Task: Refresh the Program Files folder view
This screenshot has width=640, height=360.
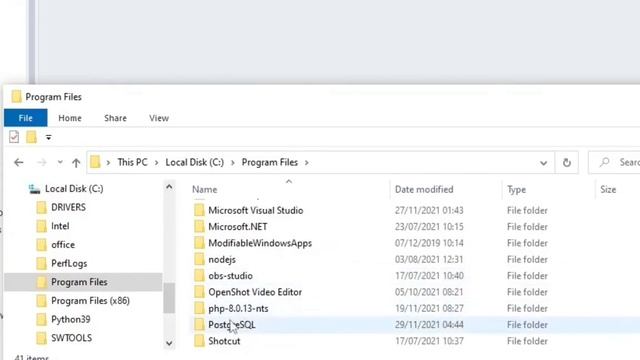Action: [567, 162]
